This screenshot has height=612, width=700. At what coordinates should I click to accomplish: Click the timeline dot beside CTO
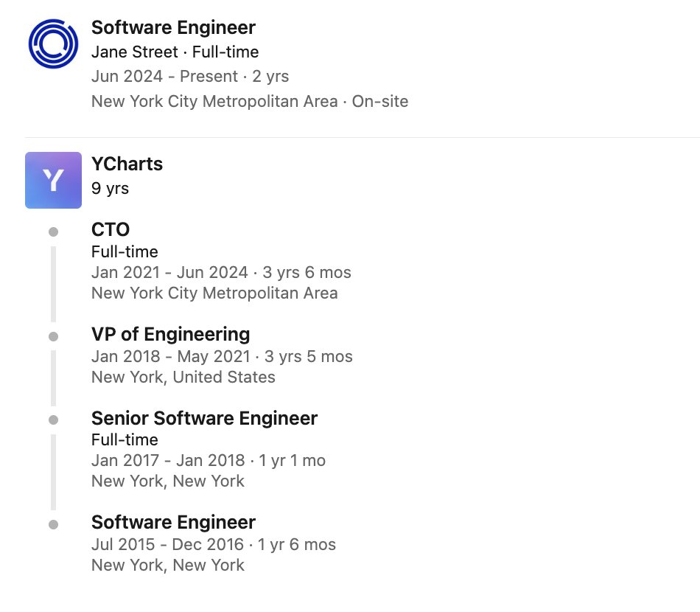click(53, 232)
